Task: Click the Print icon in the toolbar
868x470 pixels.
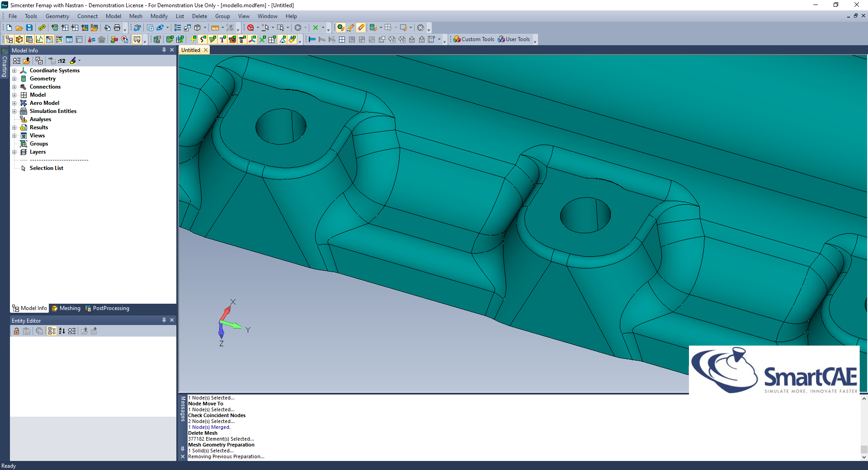Action: click(x=117, y=28)
